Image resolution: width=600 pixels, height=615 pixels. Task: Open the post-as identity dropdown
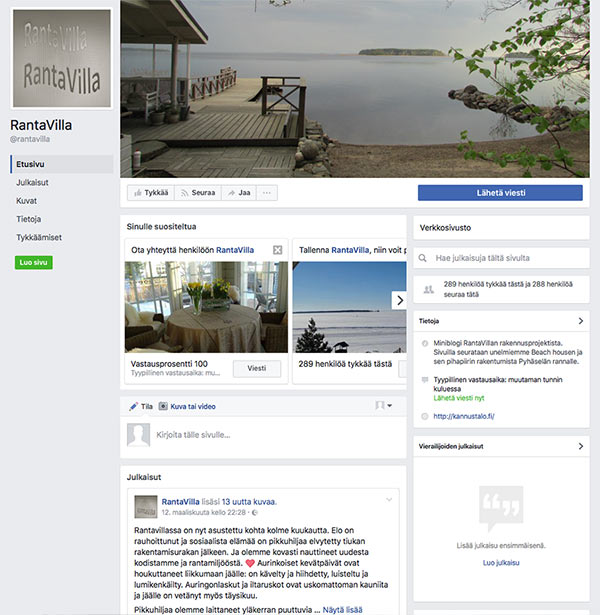click(x=384, y=406)
